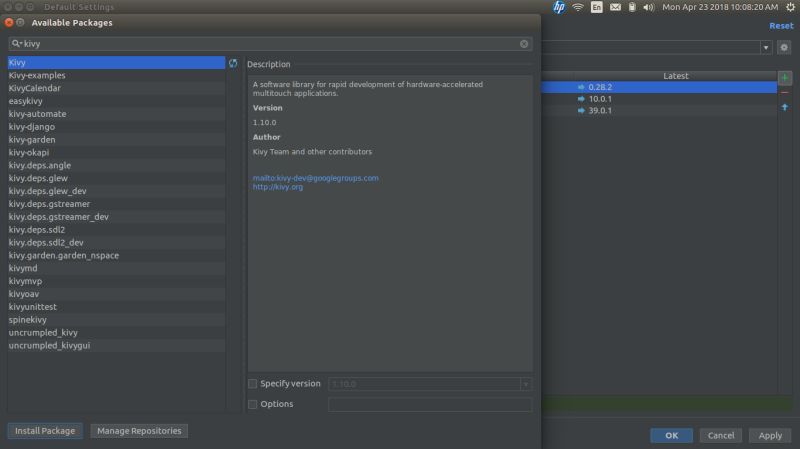Click Cancel in Default Settings window

(721, 435)
